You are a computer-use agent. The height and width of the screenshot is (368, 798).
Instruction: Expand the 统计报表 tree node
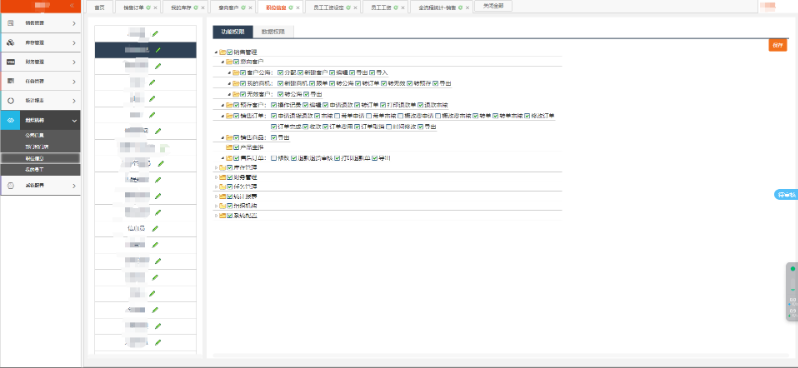tap(216, 196)
